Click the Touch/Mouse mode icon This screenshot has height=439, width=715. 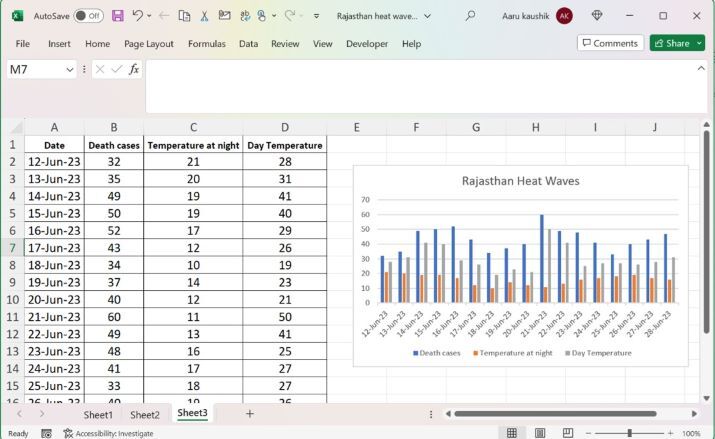[262, 16]
